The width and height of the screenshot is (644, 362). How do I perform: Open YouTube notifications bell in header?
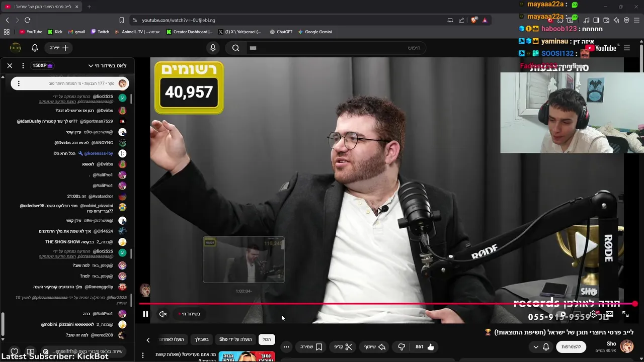pos(35,48)
